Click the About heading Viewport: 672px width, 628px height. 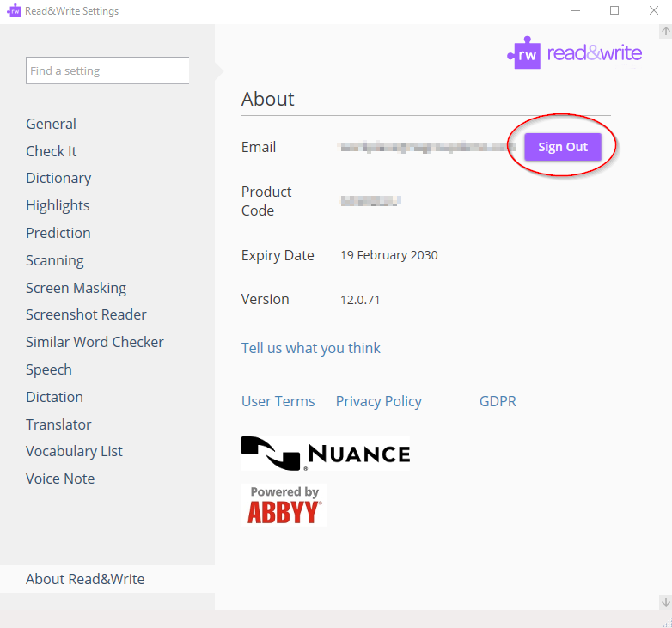pyautogui.click(x=268, y=99)
